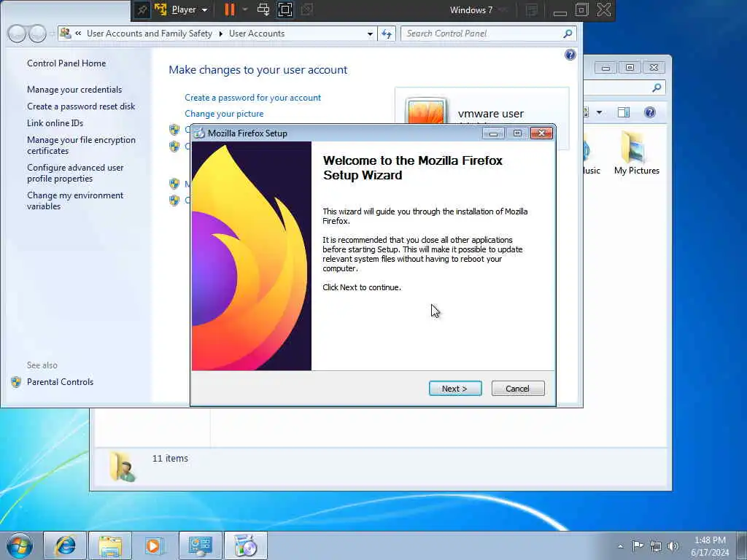Open Parental Controls link
747x560 pixels.
60,382
